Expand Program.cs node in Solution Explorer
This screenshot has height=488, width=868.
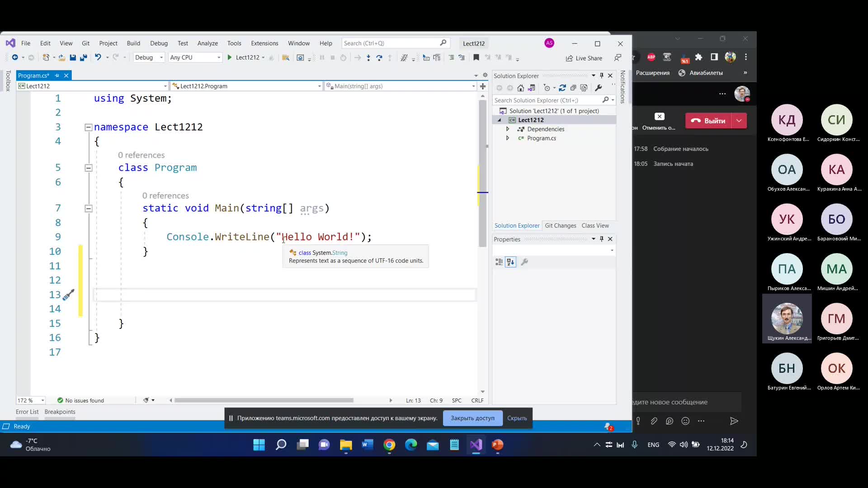coord(508,138)
